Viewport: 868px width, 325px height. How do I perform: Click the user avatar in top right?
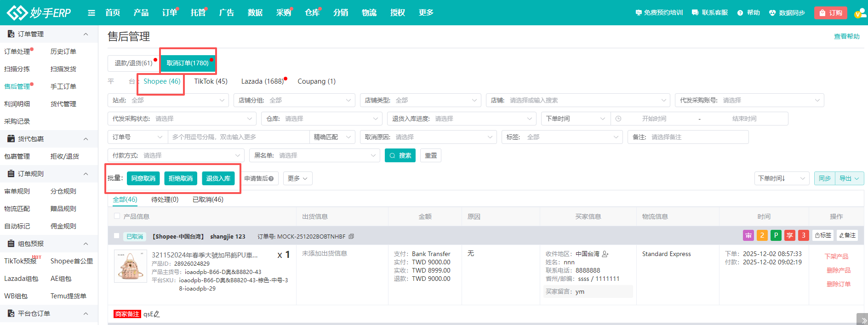(x=860, y=13)
